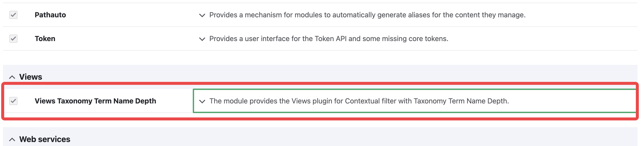Click Token description about Token API
This screenshot has width=644, height=146.
point(329,39)
